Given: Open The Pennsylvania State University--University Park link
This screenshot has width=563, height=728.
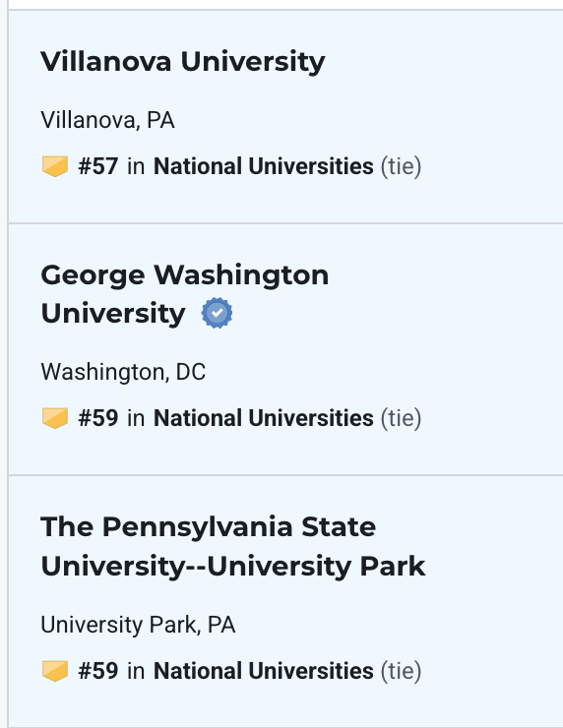Looking at the screenshot, I should click(233, 546).
